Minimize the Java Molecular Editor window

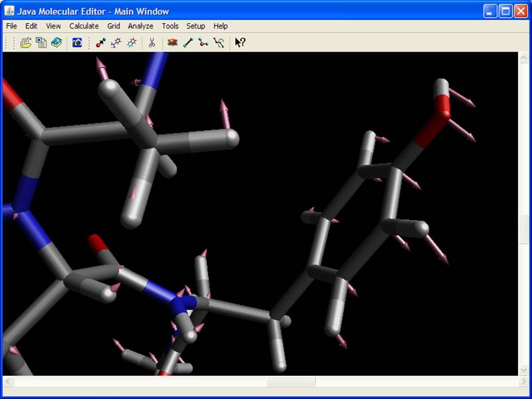490,11
